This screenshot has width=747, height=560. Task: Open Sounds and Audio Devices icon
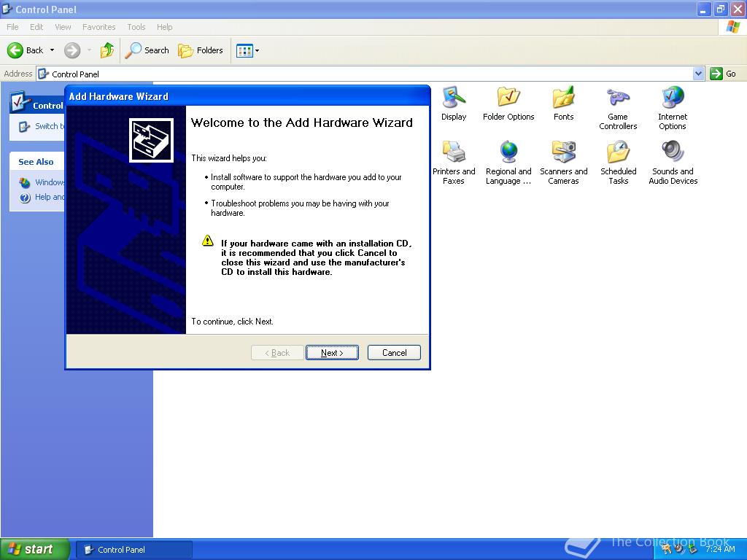(x=673, y=163)
